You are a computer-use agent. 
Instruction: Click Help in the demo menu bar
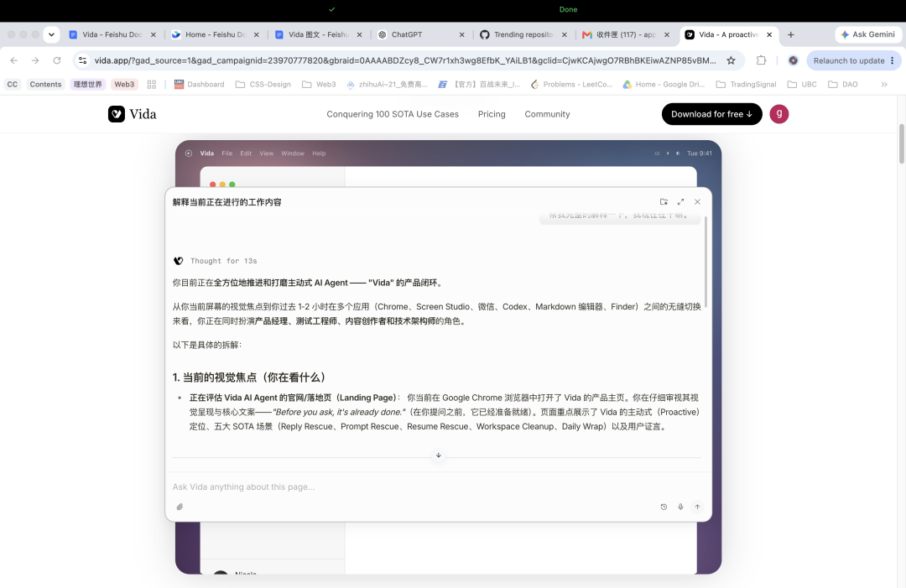coord(319,154)
